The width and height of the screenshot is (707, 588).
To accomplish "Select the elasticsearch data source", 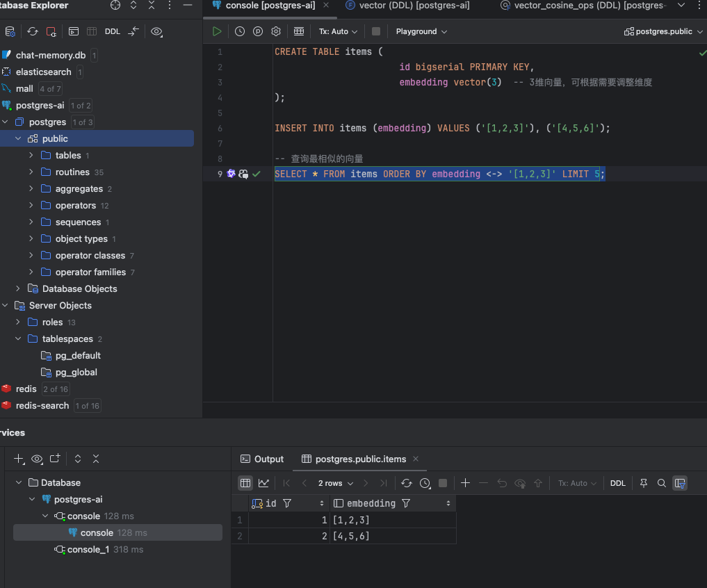I will [x=43, y=72].
